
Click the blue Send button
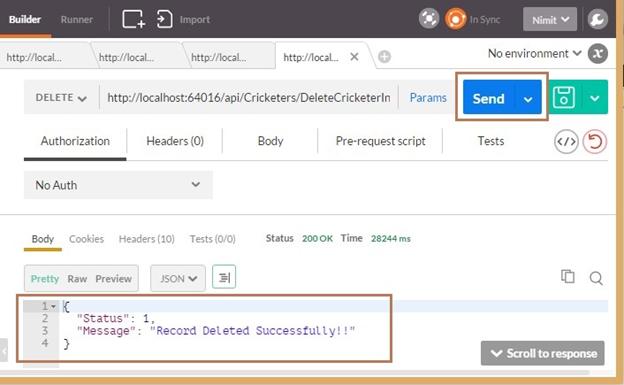pos(489,98)
